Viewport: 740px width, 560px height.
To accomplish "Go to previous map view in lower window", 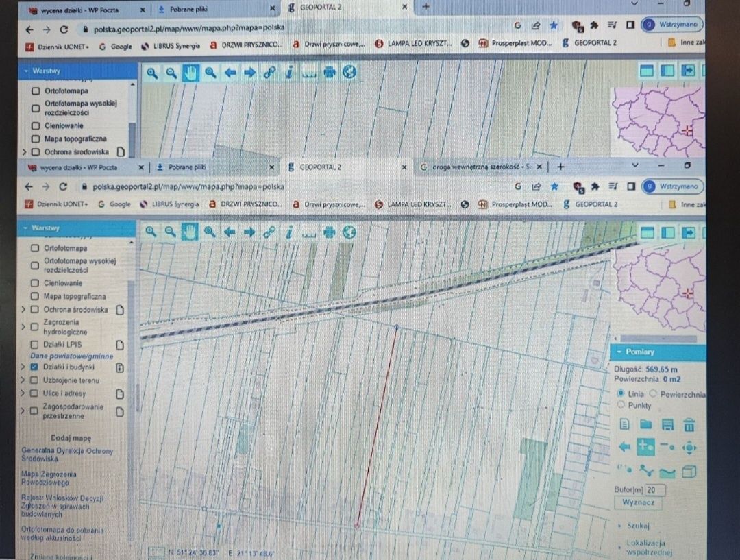I will click(x=230, y=232).
